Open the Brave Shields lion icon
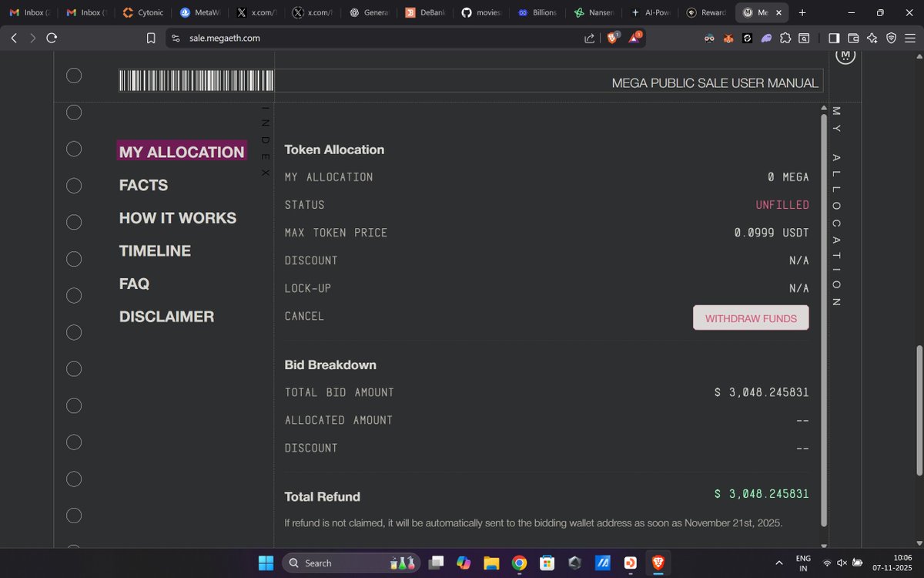This screenshot has height=578, width=924. coord(613,37)
